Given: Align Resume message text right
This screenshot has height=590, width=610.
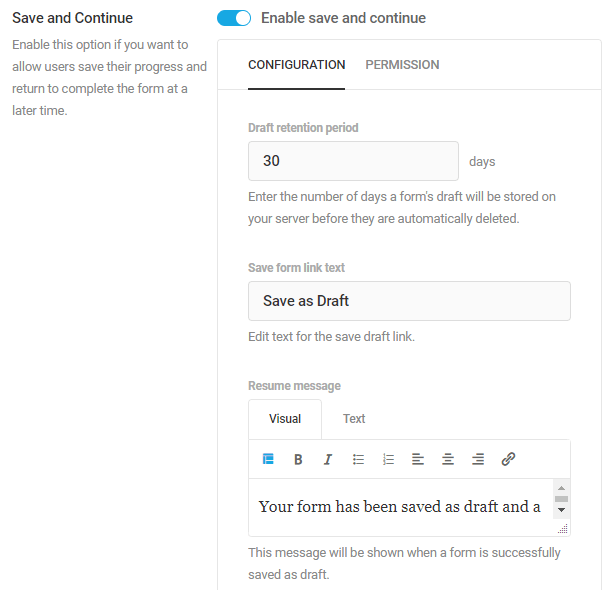Looking at the screenshot, I should 478,459.
